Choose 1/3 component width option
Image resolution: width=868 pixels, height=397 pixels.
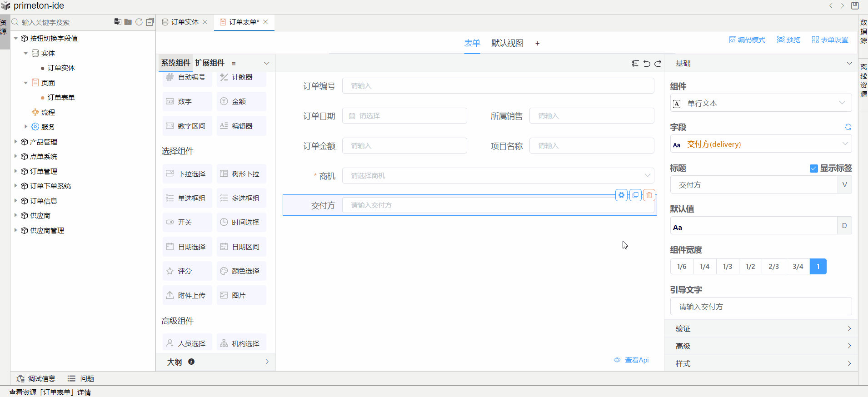728,267
